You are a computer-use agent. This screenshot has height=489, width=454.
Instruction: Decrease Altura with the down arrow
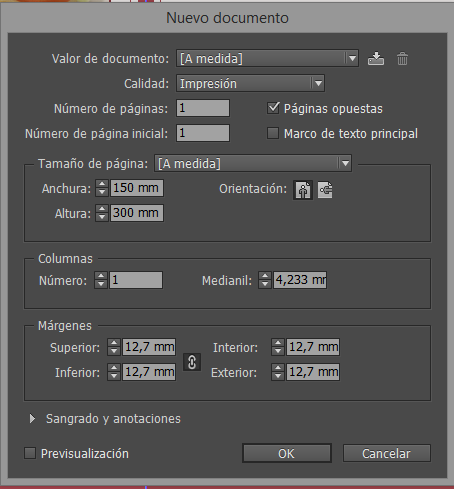(x=102, y=217)
